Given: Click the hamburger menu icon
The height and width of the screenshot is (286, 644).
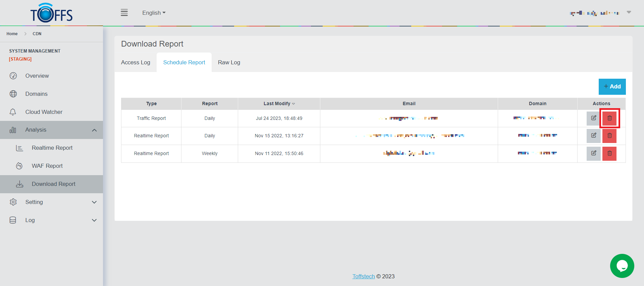Looking at the screenshot, I should click(x=124, y=13).
